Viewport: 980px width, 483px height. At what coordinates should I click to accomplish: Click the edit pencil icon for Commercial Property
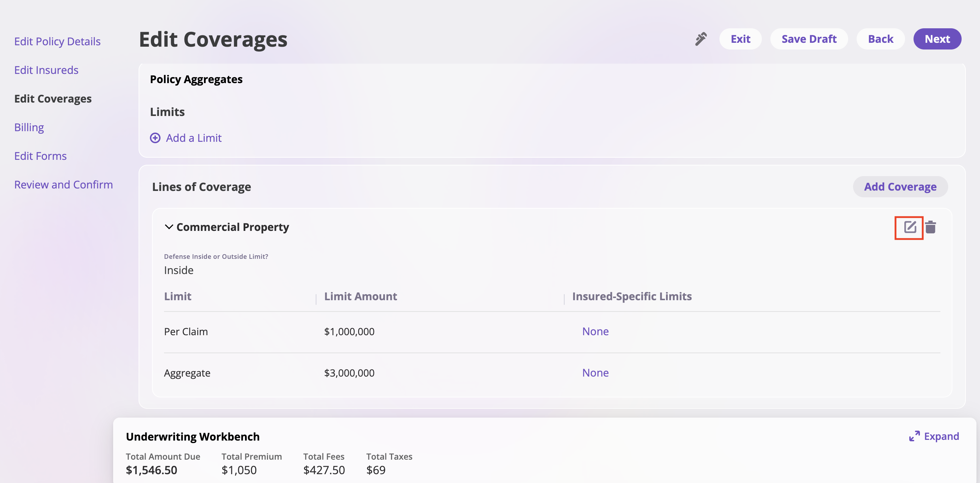click(909, 227)
